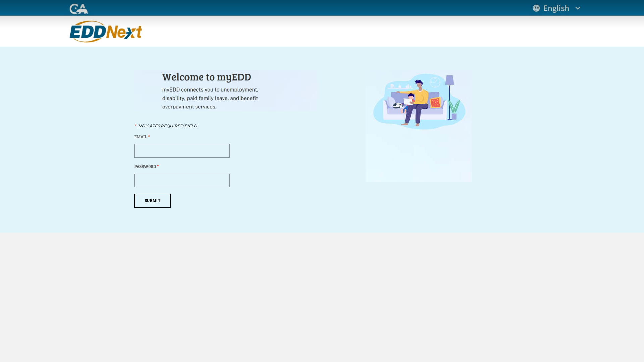Click the Welcome to myEDD heading
The width and height of the screenshot is (644, 362).
point(207,77)
